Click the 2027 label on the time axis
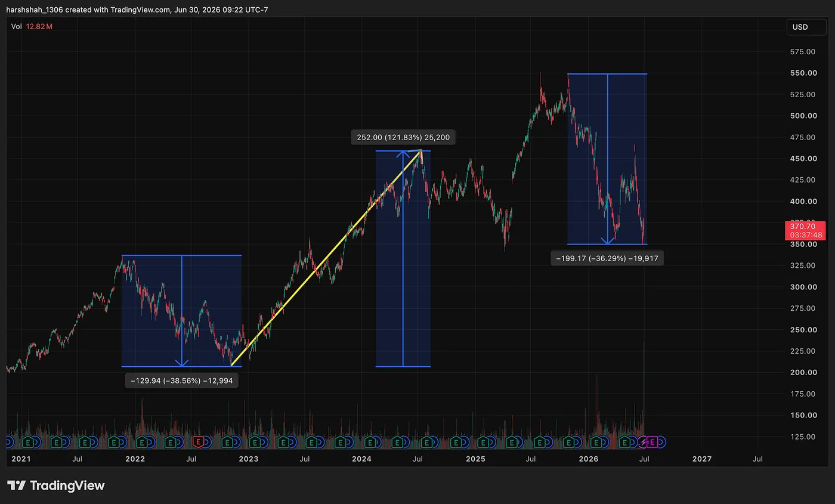The image size is (835, 504). coord(702,459)
